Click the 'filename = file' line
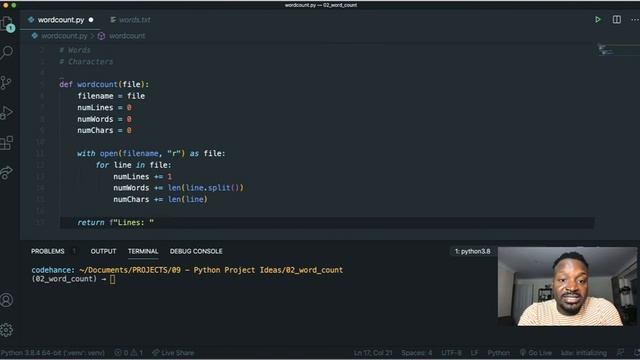The height and width of the screenshot is (360, 640). click(x=111, y=96)
